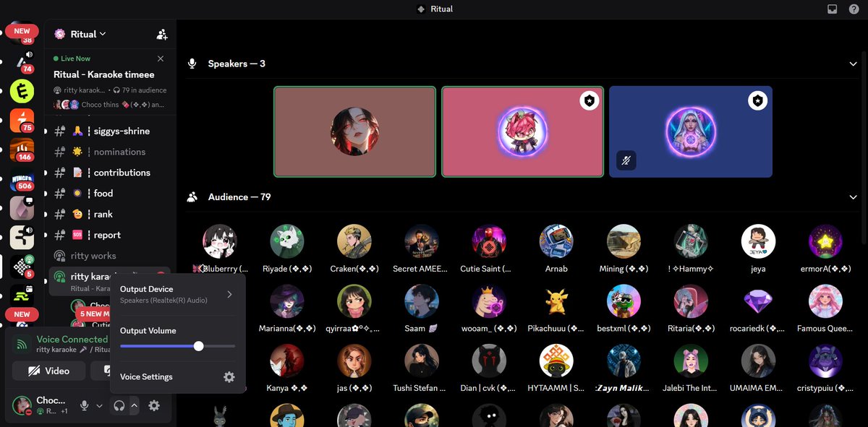Click rocariedk diamond avatar

click(x=758, y=301)
